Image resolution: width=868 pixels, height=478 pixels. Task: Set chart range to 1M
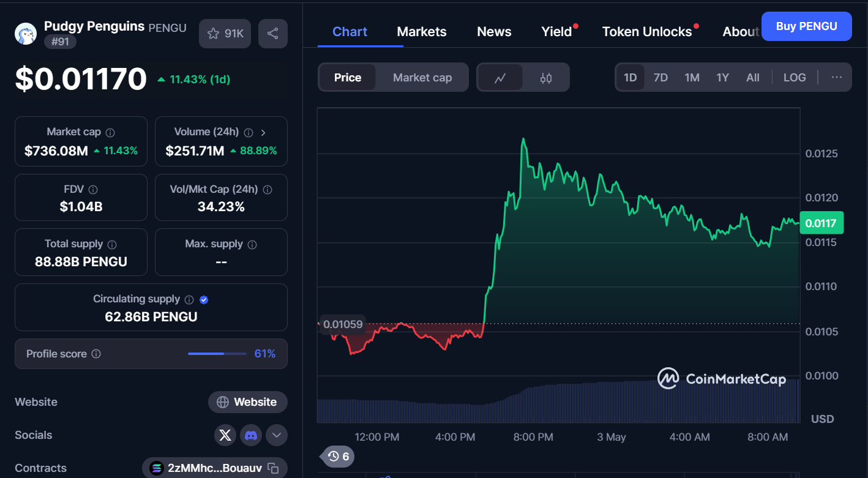692,77
